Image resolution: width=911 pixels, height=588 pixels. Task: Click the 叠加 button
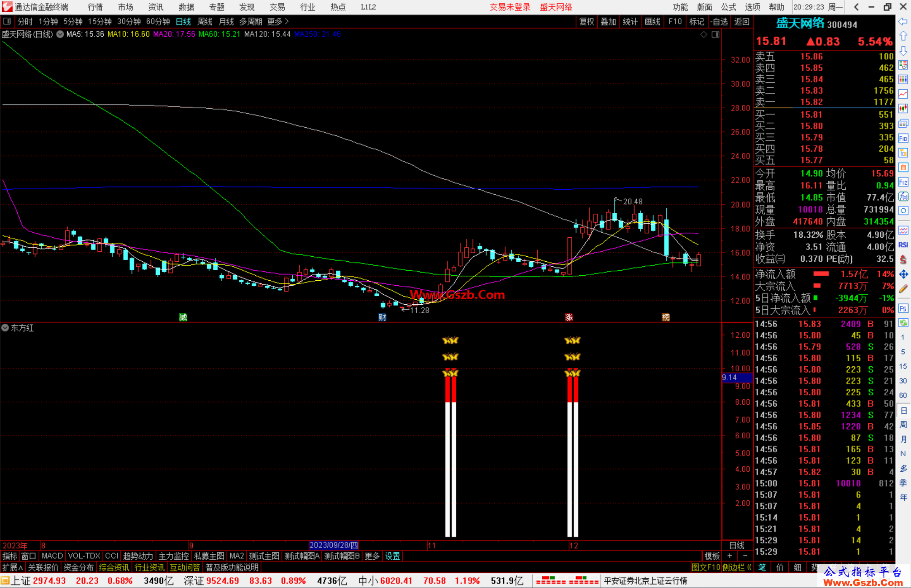608,21
